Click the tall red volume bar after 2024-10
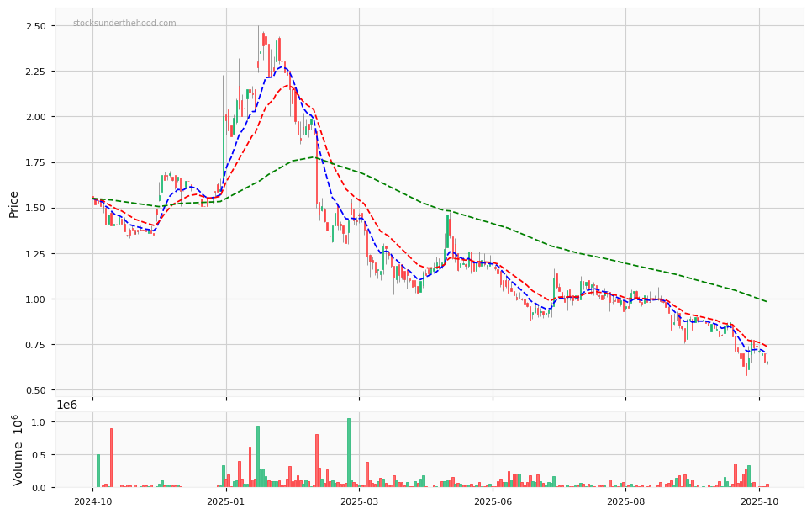Image resolution: width=812 pixels, height=514 pixels. (x=111, y=458)
